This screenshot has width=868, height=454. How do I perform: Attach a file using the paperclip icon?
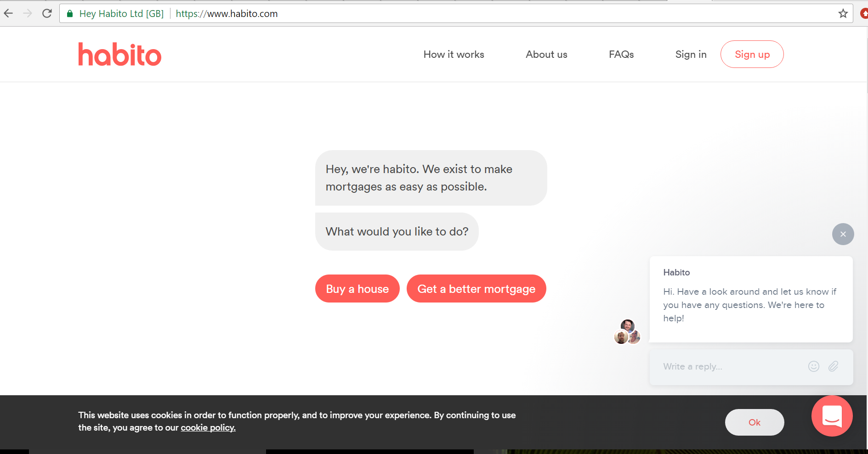[x=834, y=366]
